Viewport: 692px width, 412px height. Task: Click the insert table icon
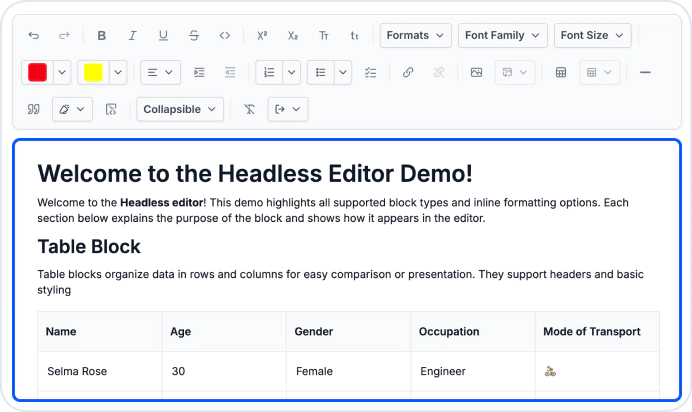[561, 72]
